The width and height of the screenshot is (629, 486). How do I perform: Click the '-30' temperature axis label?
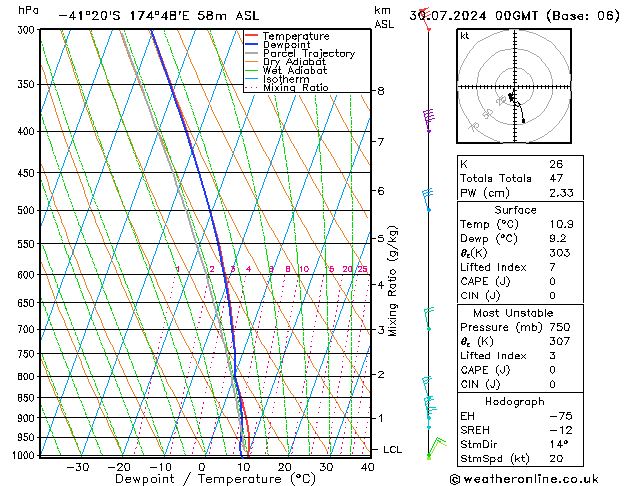[x=77, y=467]
